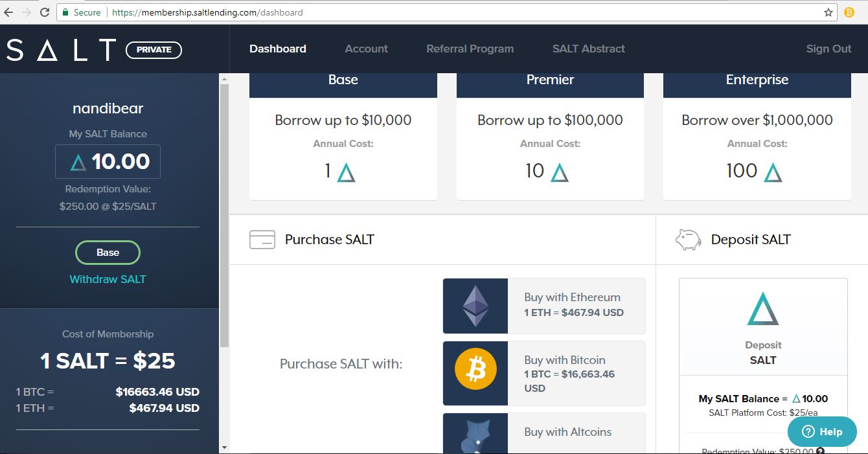Click 'SALT Platform Cost: $25/ea' text
Image resolution: width=868 pixels, height=454 pixels.
pos(763,413)
